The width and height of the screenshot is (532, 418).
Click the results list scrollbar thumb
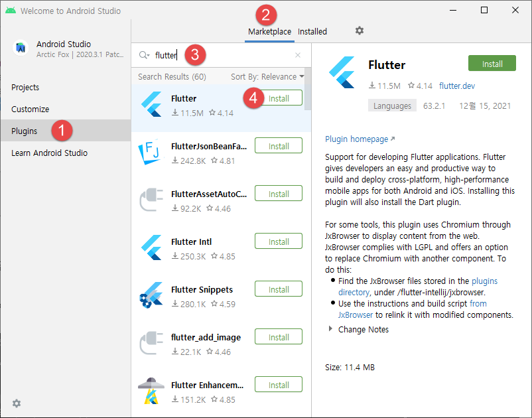(307, 89)
